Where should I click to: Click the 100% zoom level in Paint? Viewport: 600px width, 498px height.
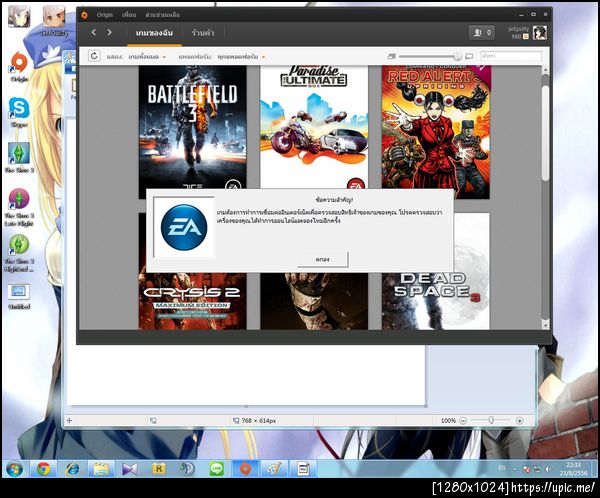coord(448,421)
